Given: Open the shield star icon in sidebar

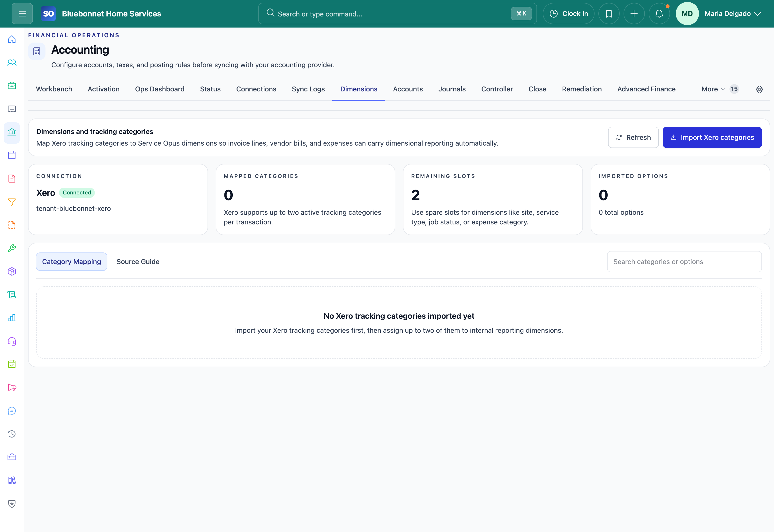Looking at the screenshot, I should pos(12,504).
